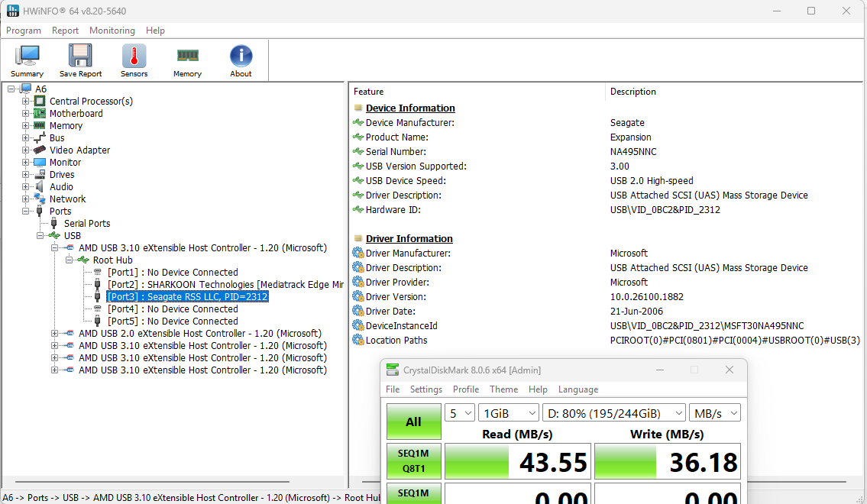Expand the Memory tree node
The width and height of the screenshot is (867, 504).
[x=25, y=125]
